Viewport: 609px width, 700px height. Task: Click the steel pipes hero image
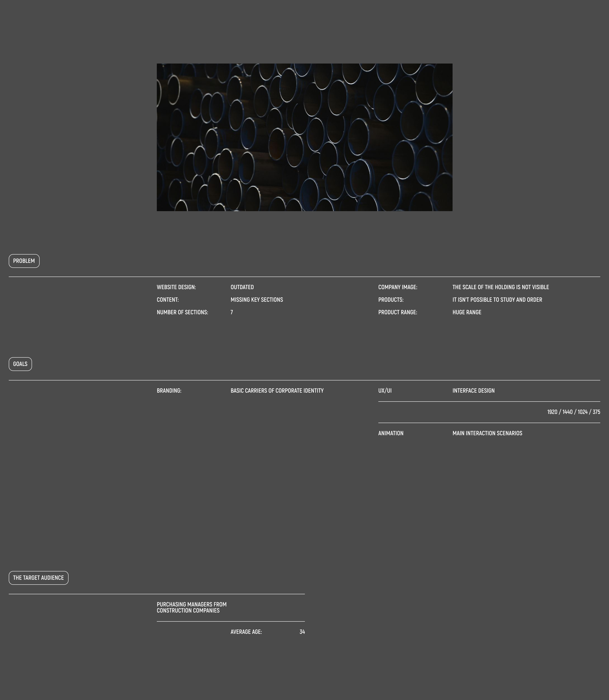click(304, 137)
